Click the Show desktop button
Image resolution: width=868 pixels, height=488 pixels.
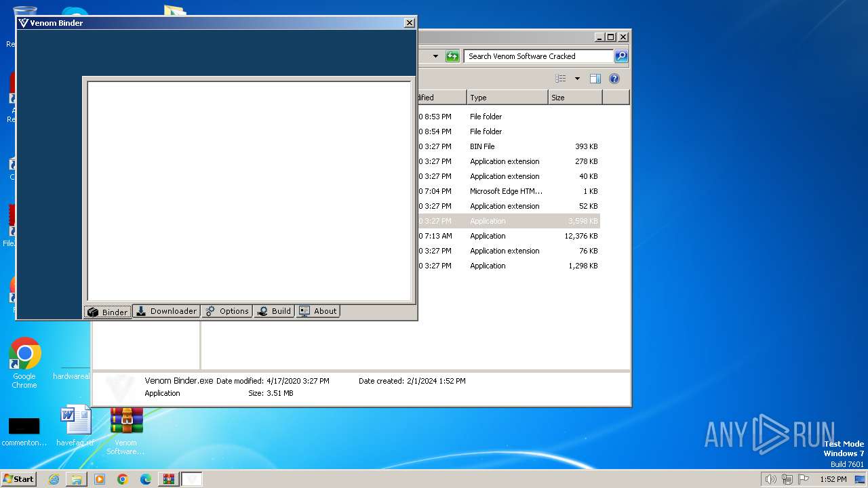pyautogui.click(x=861, y=479)
